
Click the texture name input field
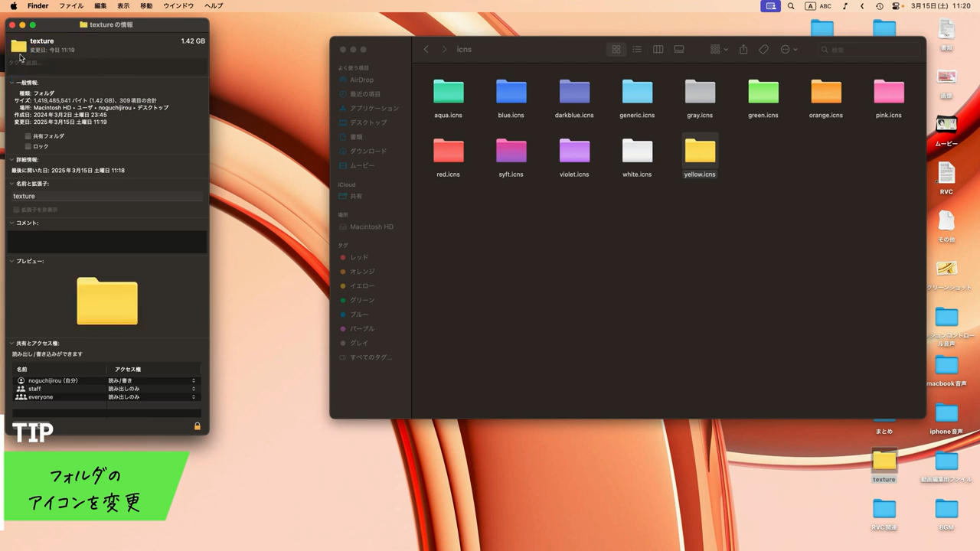pyautogui.click(x=107, y=196)
